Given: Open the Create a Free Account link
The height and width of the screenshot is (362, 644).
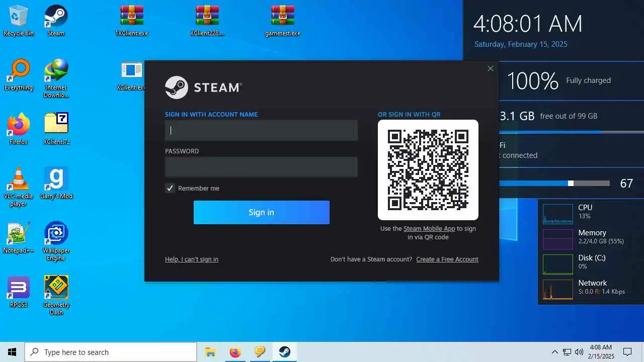Looking at the screenshot, I should [x=447, y=259].
